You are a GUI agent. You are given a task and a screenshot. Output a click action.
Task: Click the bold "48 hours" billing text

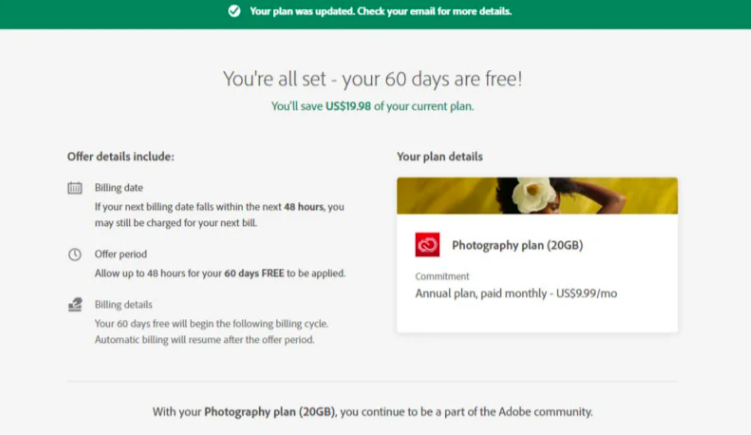pos(304,206)
